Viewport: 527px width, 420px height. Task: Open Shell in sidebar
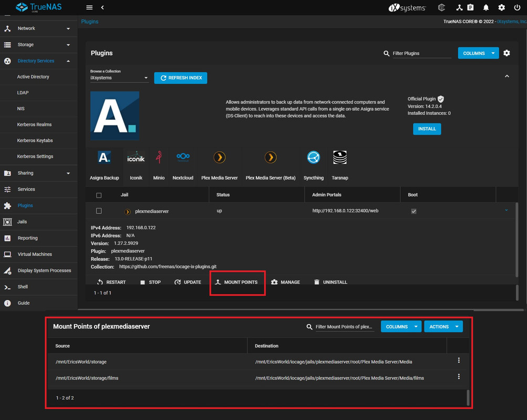pyautogui.click(x=39, y=287)
